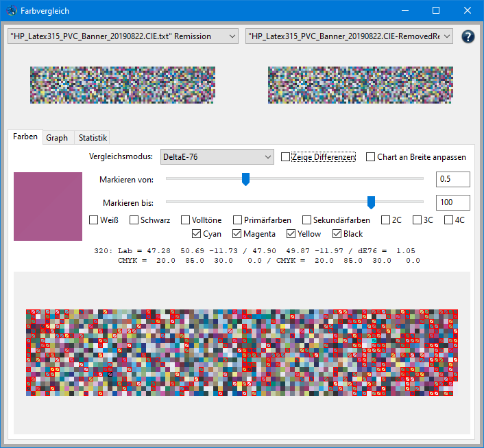The image size is (484, 448).
Task: Select the Farben tab
Action: point(25,137)
